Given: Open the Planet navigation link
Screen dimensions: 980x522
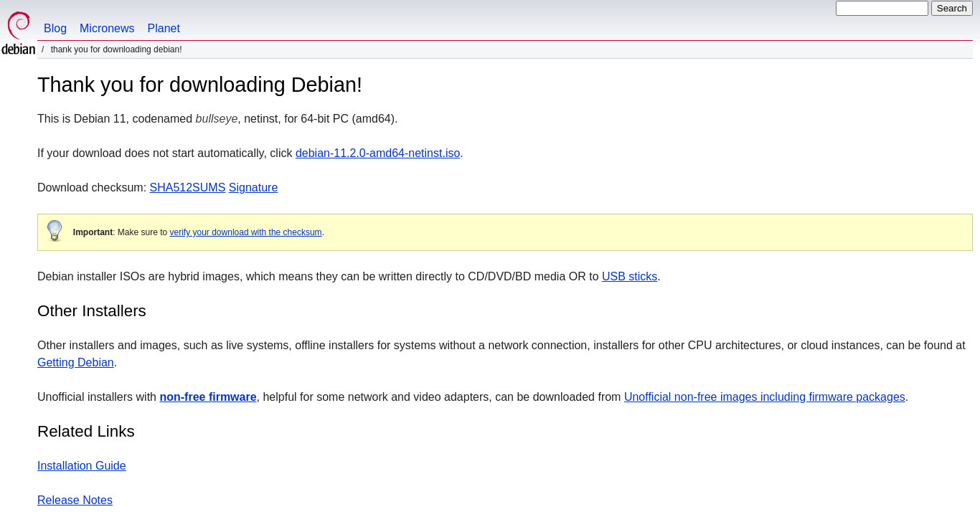Looking at the screenshot, I should [164, 29].
